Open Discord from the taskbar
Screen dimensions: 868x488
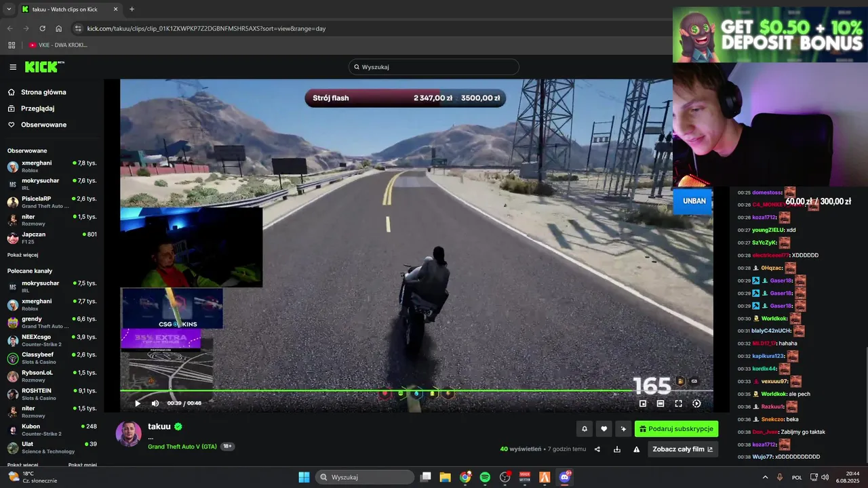[x=564, y=477]
